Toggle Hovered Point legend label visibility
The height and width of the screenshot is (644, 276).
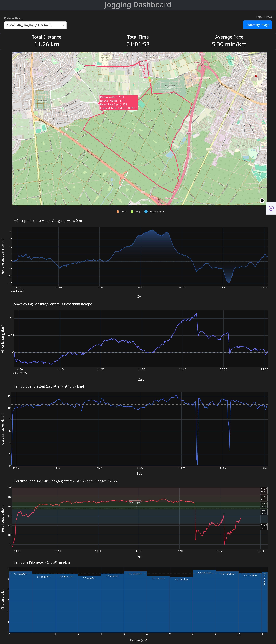[157, 211]
